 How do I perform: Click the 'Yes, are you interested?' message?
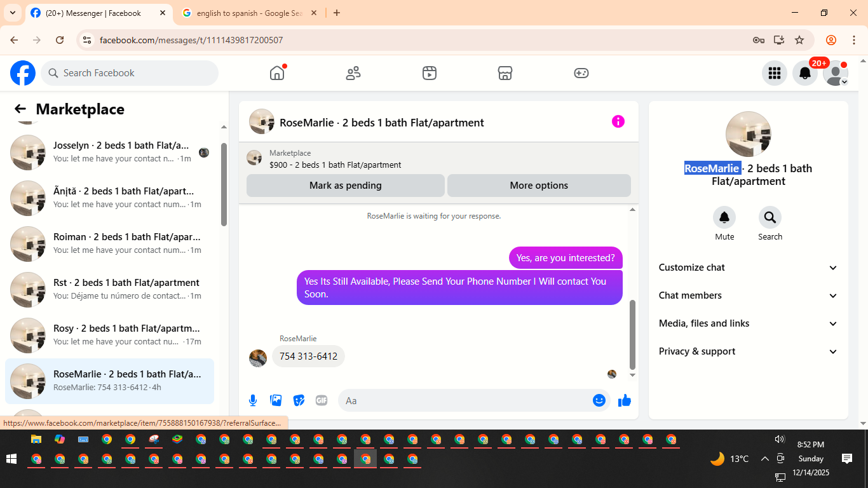click(x=566, y=258)
